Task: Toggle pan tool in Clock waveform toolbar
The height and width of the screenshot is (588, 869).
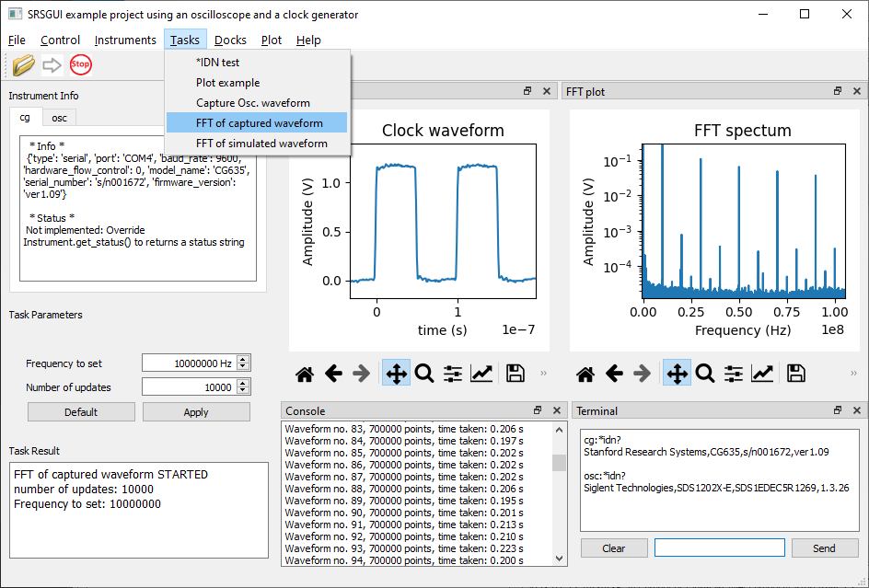Action: point(396,375)
